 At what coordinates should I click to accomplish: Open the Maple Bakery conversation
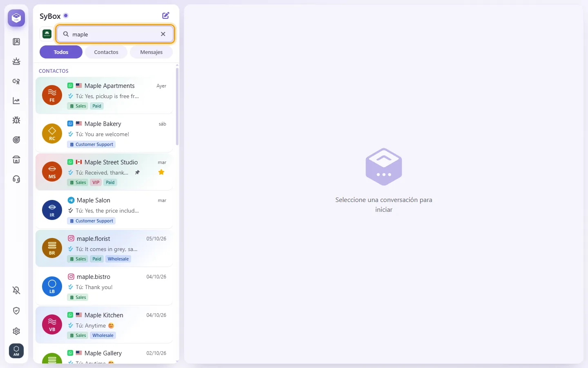(104, 133)
